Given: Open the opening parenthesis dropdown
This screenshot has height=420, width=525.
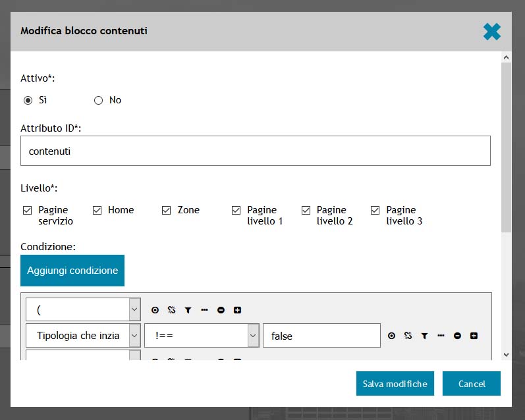Looking at the screenshot, I should [83, 309].
